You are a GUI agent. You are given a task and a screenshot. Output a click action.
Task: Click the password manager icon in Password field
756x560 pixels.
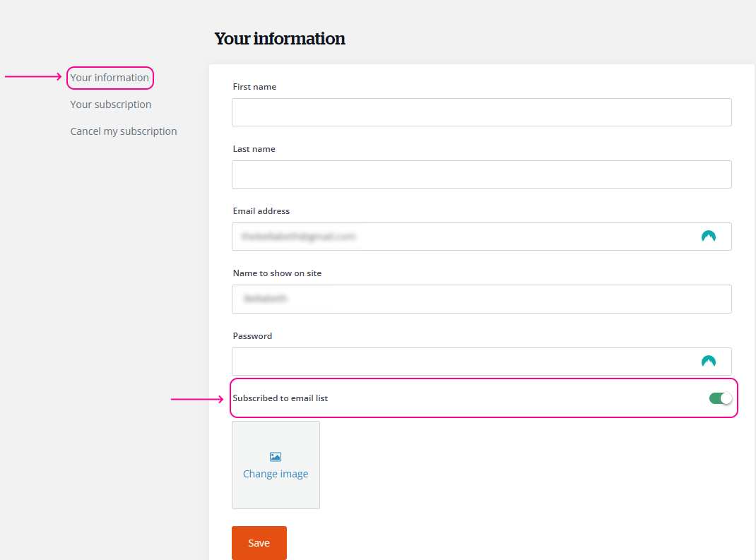[x=708, y=362]
